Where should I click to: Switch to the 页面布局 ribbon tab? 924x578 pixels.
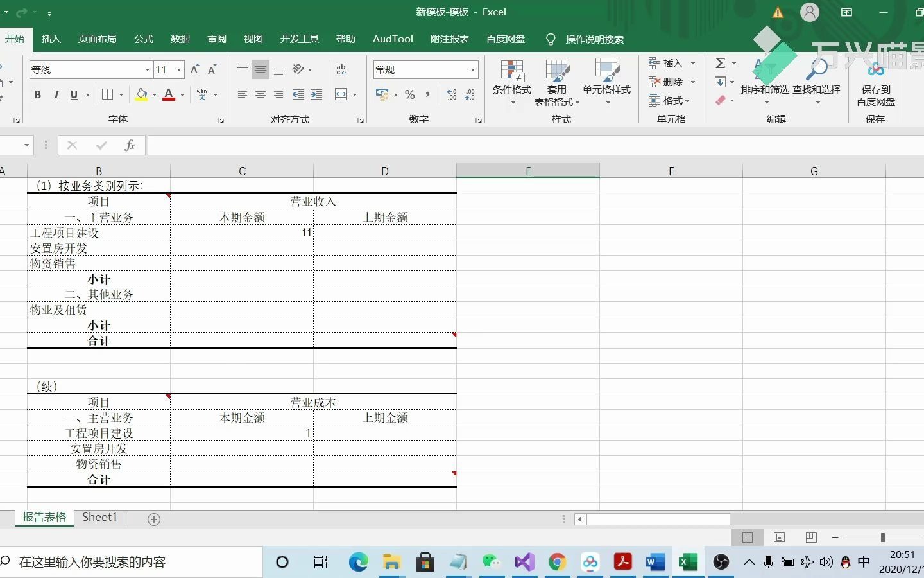[x=98, y=39]
